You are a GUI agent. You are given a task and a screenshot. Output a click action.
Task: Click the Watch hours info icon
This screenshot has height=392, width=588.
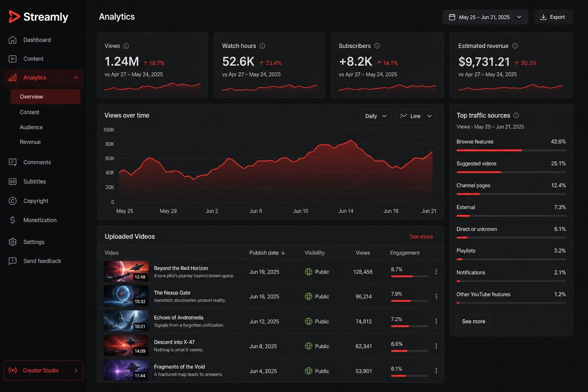(x=263, y=46)
